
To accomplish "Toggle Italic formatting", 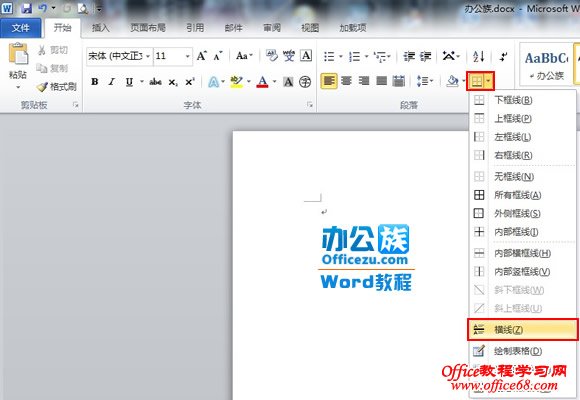I will [x=112, y=82].
